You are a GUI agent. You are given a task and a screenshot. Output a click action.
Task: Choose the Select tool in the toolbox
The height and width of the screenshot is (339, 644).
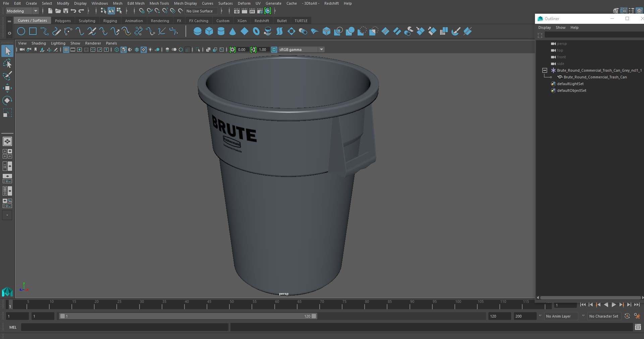[7, 51]
